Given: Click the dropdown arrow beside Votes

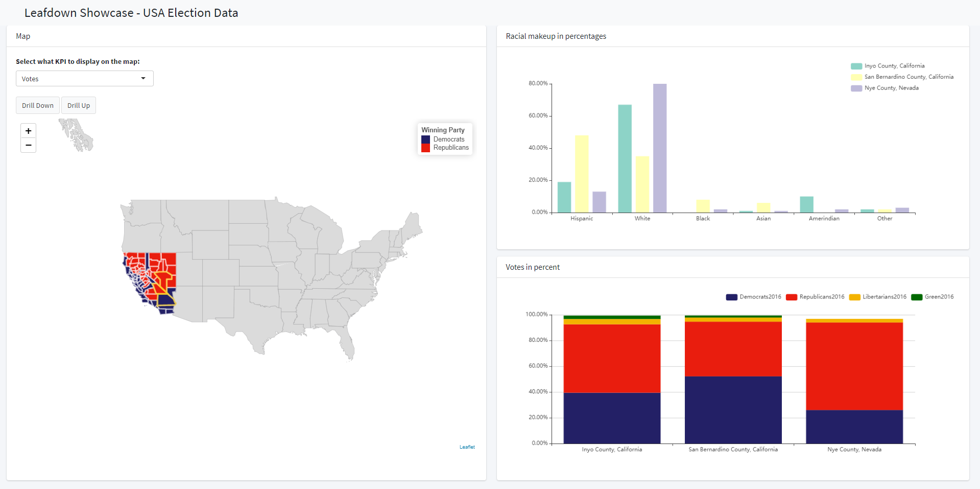Looking at the screenshot, I should point(144,79).
